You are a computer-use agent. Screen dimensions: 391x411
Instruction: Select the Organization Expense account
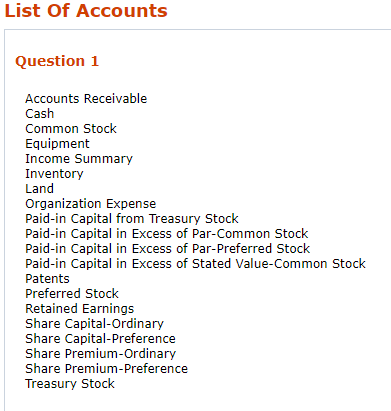(91, 204)
